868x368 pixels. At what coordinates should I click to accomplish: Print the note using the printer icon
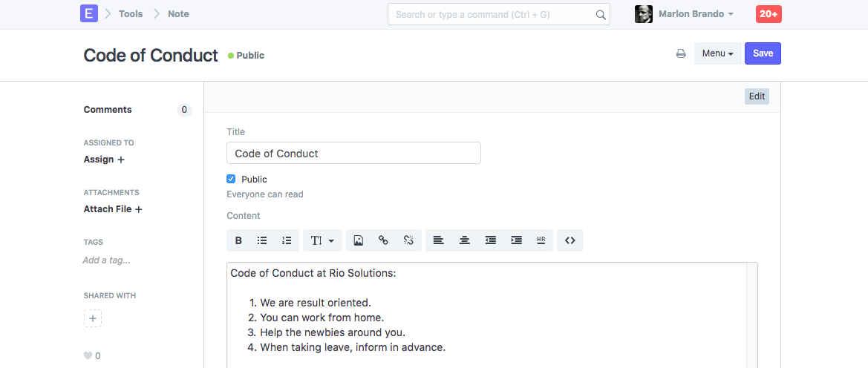click(x=681, y=53)
